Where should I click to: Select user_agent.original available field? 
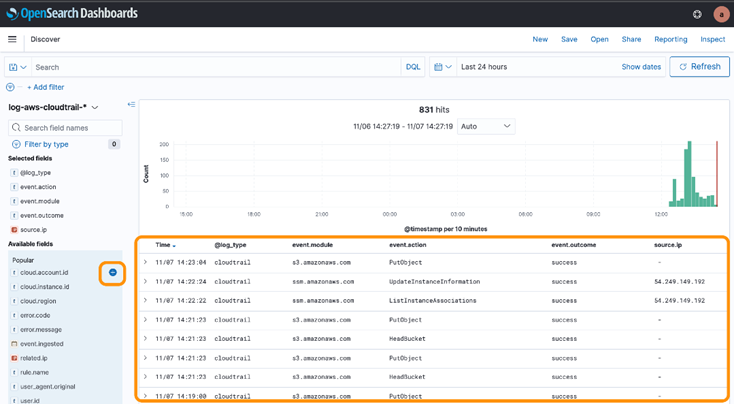tap(47, 387)
